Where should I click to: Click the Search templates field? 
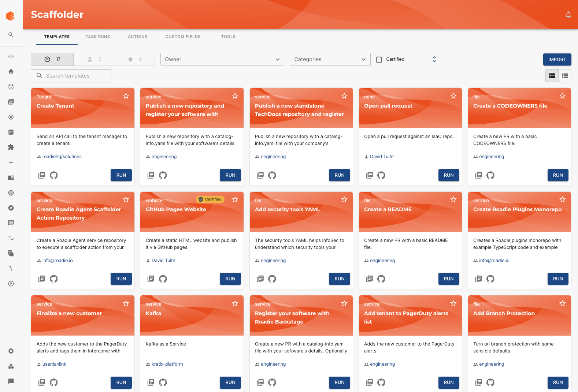(71, 76)
